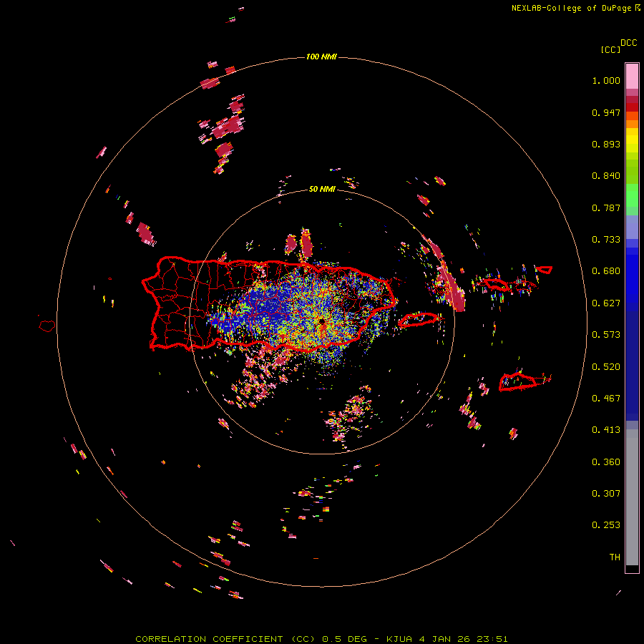This screenshot has height=644, width=644.
Task: Click the 100 NMI range ring label
Action: 321,57
